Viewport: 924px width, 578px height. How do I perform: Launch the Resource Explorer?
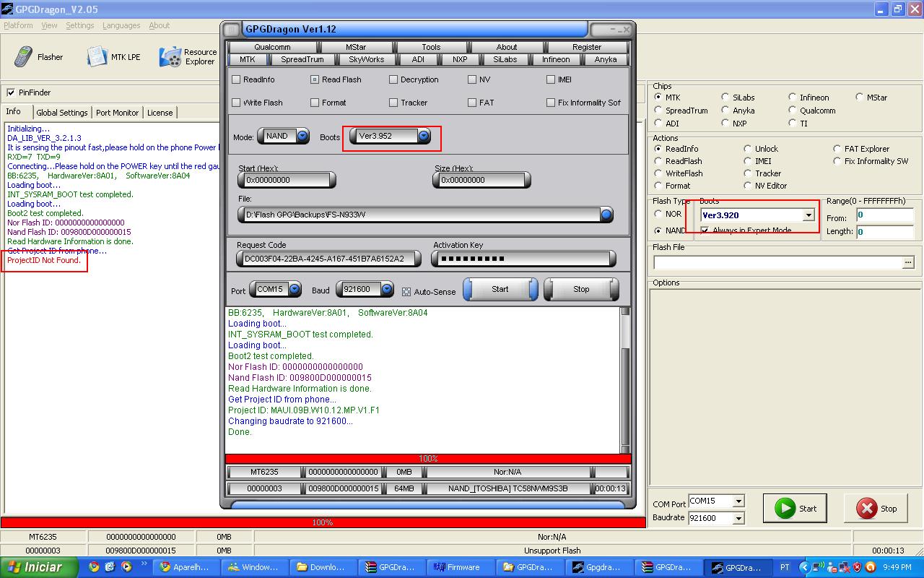coord(188,56)
